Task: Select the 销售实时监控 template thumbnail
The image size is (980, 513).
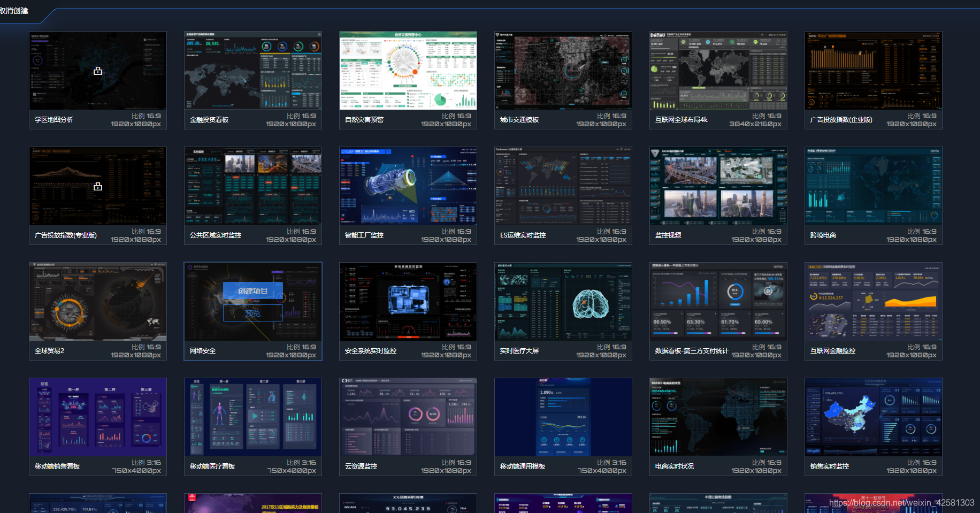Action: (x=874, y=417)
